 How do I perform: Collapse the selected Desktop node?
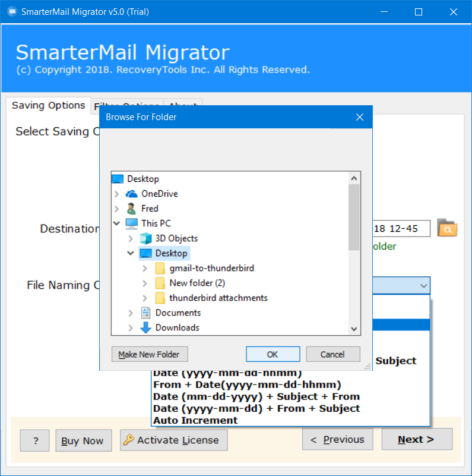[131, 253]
